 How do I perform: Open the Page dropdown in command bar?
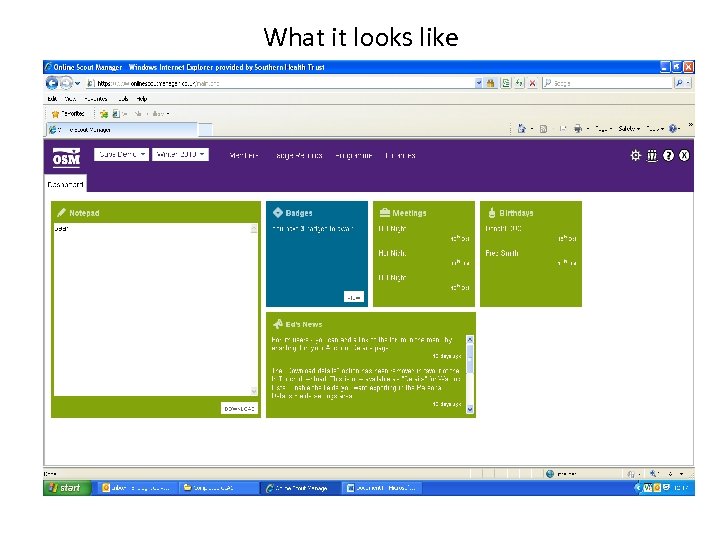tap(603, 129)
